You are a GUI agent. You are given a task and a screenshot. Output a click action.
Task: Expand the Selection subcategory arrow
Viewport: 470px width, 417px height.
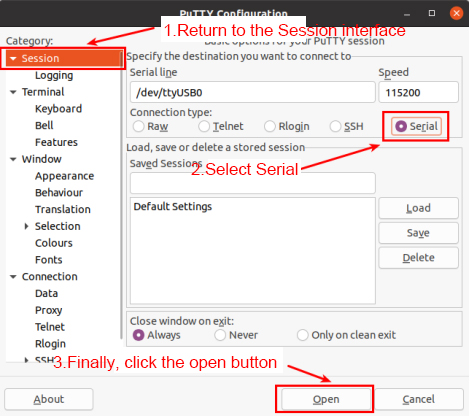pos(27,226)
